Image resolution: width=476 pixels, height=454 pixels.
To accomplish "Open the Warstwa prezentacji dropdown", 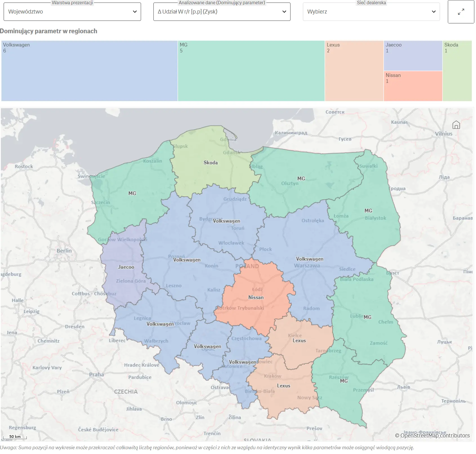I will (72, 12).
